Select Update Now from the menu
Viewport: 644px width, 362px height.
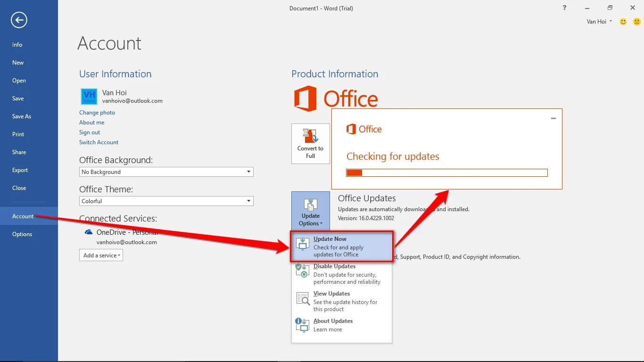[x=342, y=247]
